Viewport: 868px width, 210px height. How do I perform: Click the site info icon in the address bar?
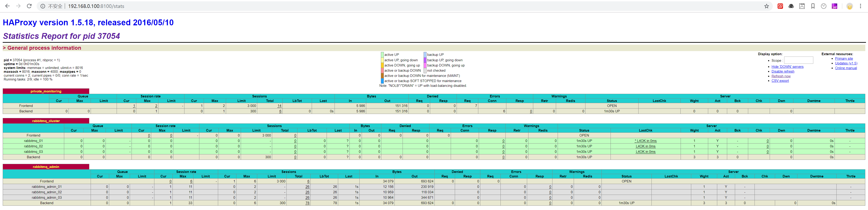pos(43,6)
